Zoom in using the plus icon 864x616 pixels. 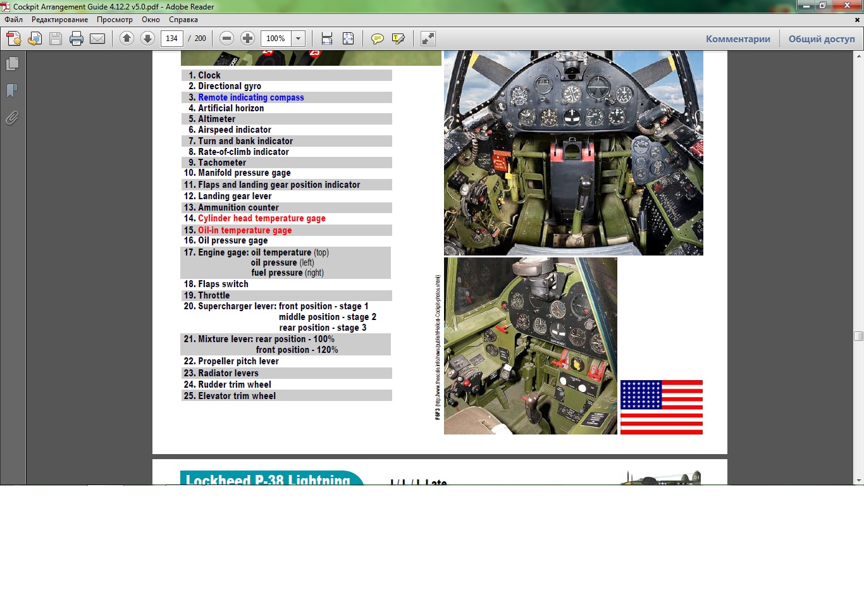click(x=247, y=39)
